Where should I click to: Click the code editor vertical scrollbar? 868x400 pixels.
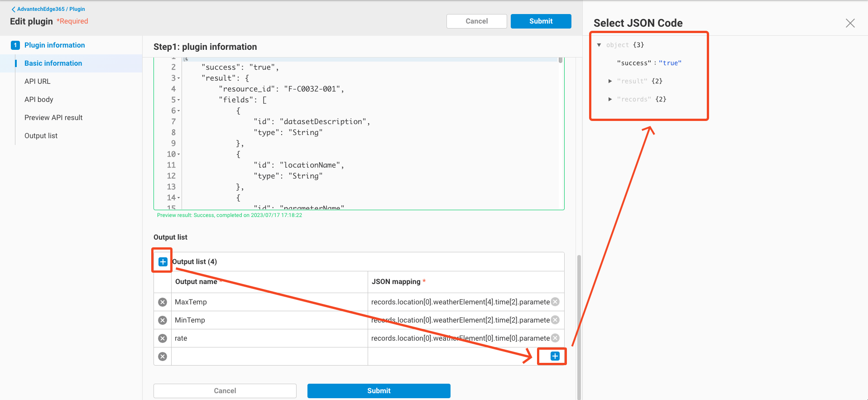click(561, 60)
